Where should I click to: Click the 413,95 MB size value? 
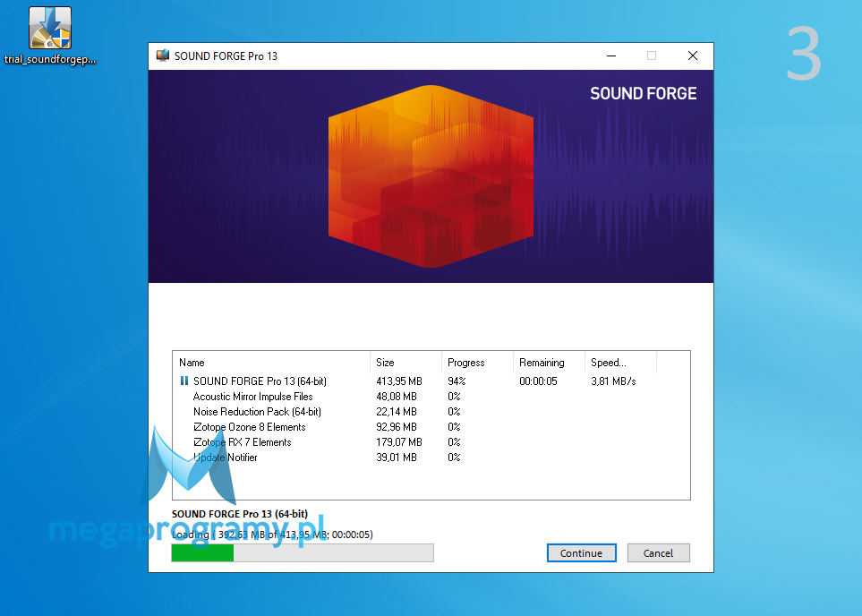pos(399,381)
